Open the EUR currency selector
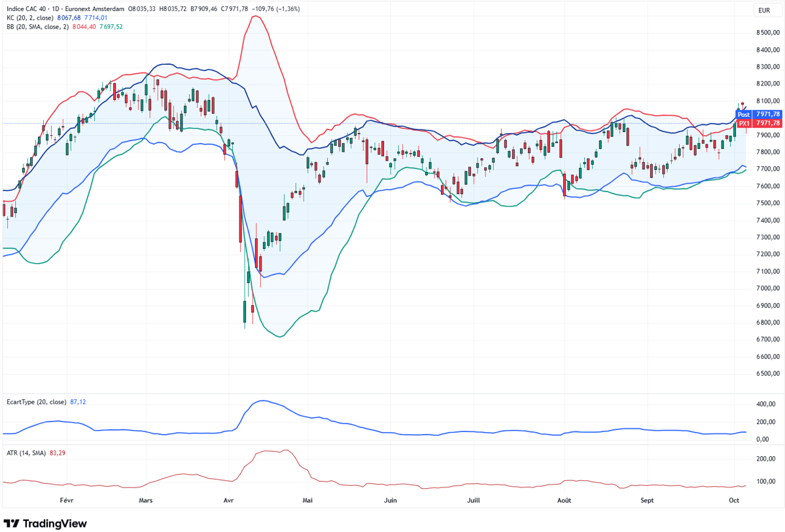This screenshot has height=532, width=785. [763, 10]
